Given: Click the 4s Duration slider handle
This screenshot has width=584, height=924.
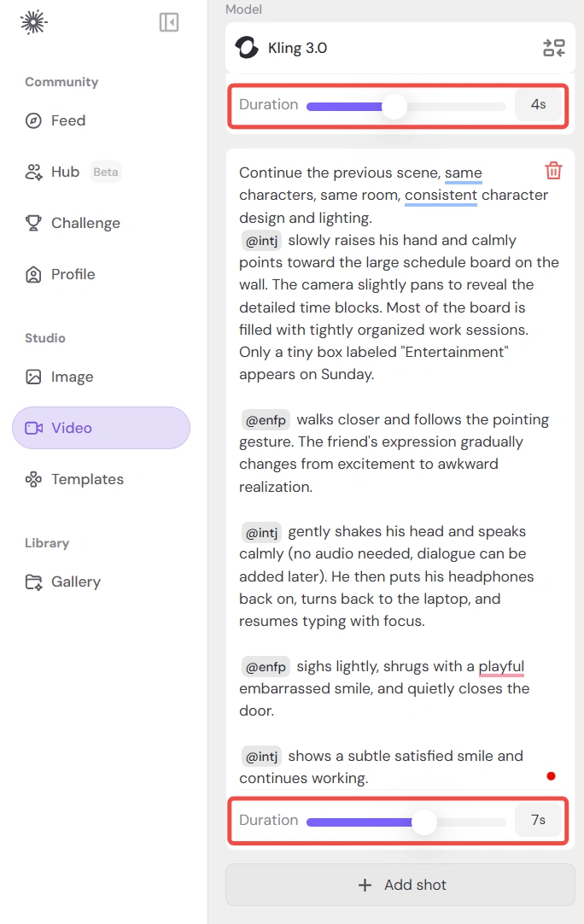Looking at the screenshot, I should [394, 106].
